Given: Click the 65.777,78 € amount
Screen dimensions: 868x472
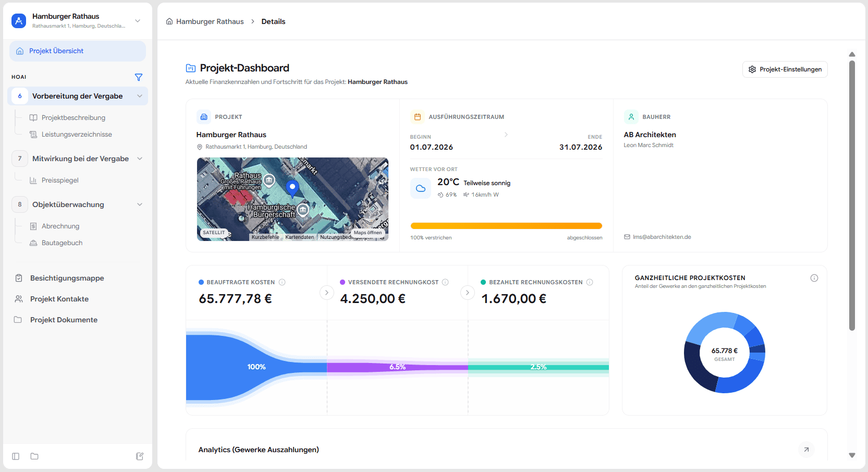Looking at the screenshot, I should [x=236, y=299].
